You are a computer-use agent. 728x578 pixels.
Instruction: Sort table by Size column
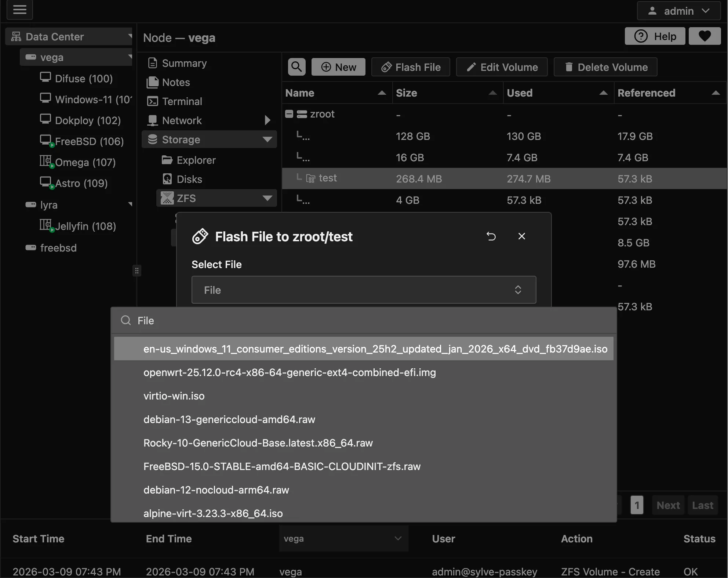click(406, 93)
